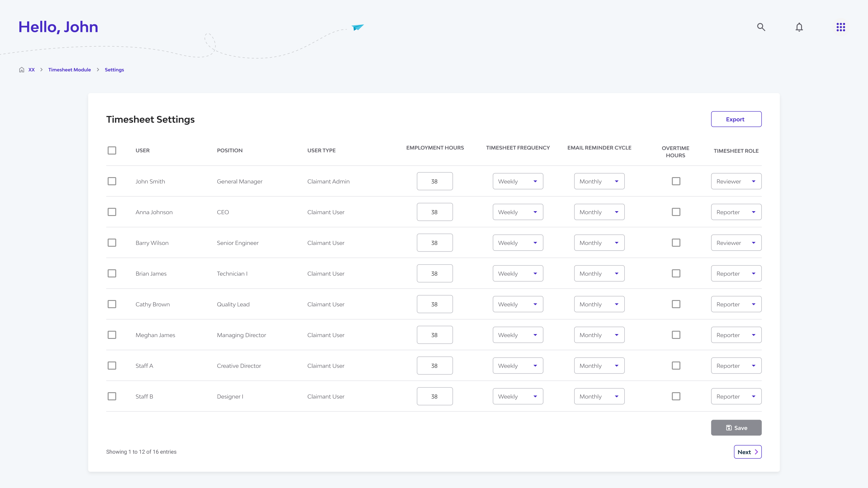Select Anna Johnson's row checkbox
Viewport: 868px width, 488px height.
pos(112,212)
